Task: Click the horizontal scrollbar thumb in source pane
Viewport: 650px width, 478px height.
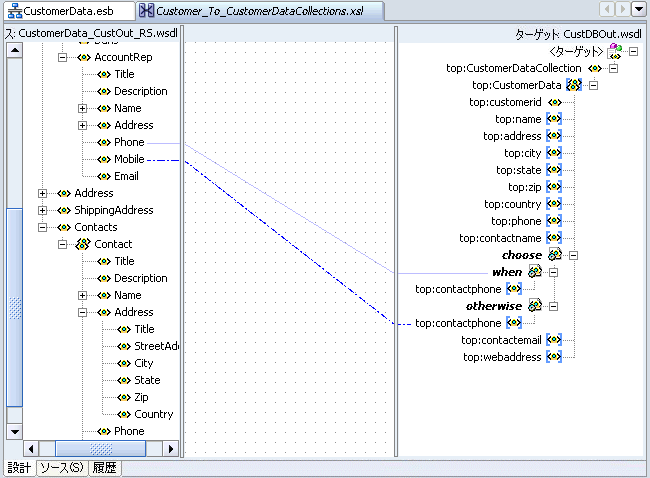Action: click(101, 449)
